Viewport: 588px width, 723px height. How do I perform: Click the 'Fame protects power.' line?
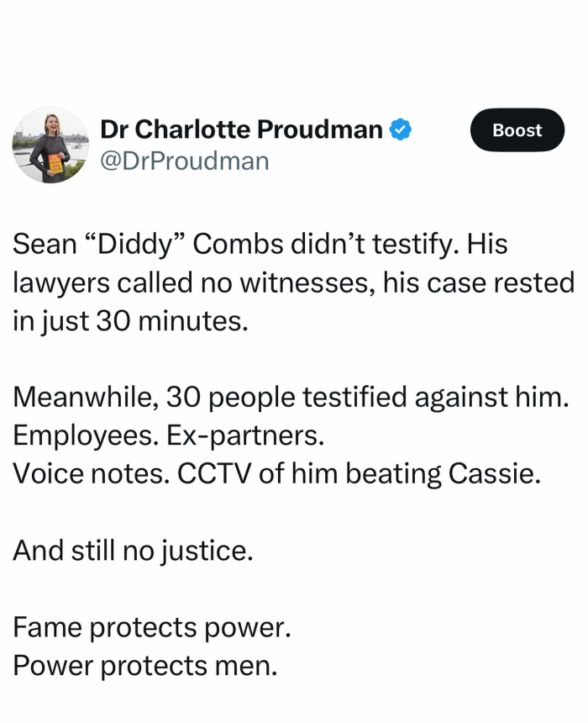pyautogui.click(x=151, y=627)
